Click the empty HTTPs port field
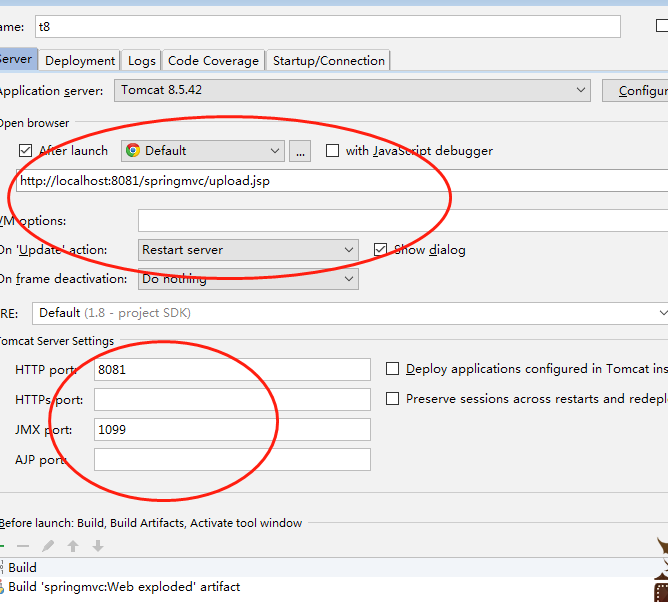This screenshot has height=602, width=668. (232, 399)
